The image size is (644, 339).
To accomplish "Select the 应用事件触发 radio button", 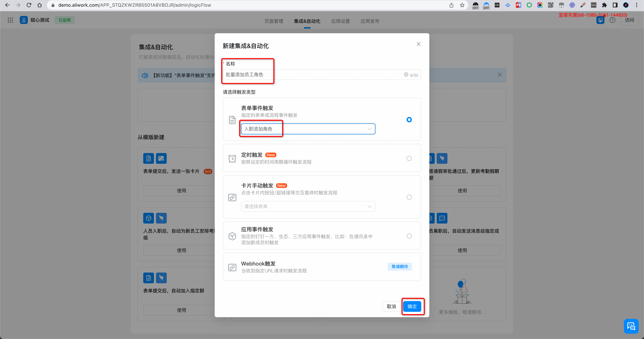I will coord(409,236).
